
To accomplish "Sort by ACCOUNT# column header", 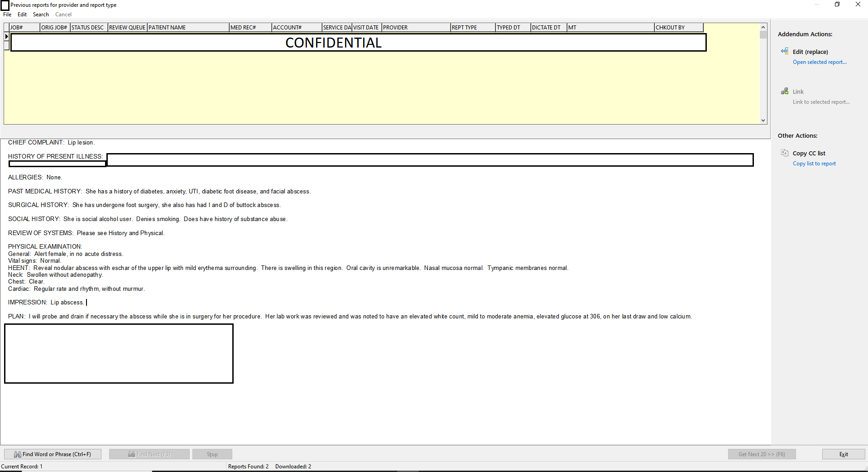I will tap(297, 28).
